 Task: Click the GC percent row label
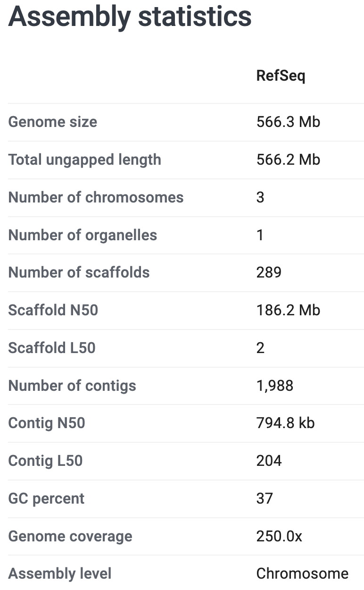(46, 498)
